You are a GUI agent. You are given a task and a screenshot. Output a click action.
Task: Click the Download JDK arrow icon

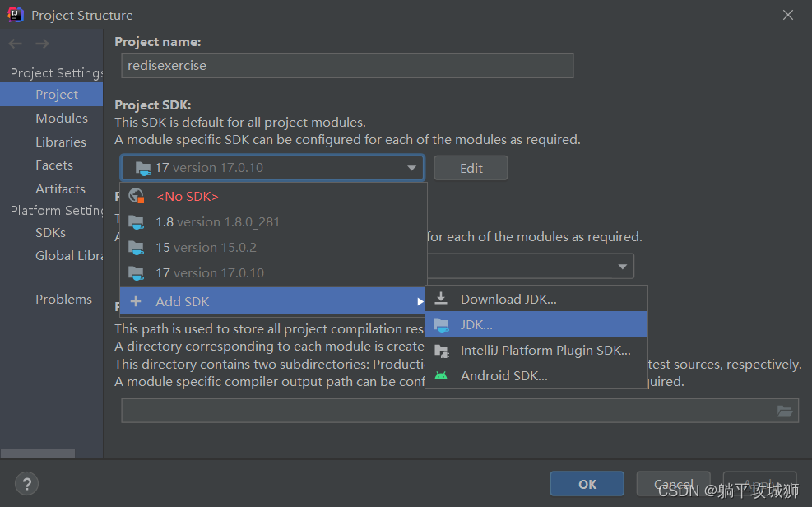click(442, 299)
